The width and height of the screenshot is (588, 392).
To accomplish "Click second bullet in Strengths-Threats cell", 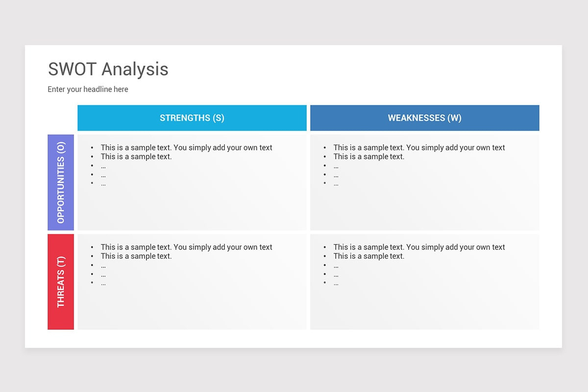I will click(136, 256).
